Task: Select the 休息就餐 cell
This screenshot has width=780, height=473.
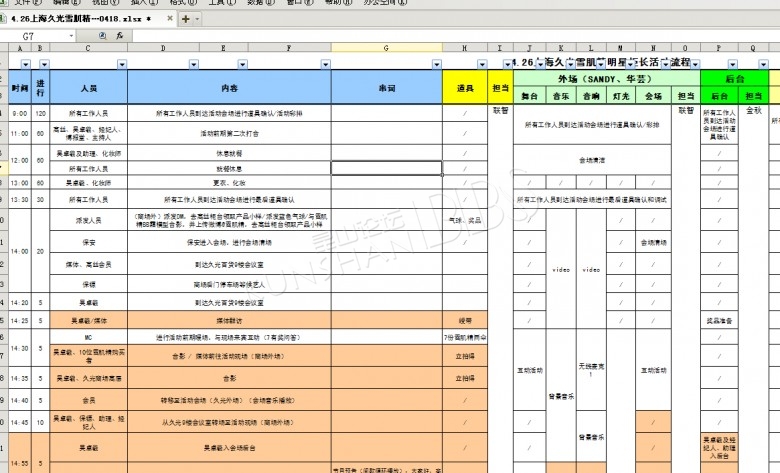Action: pos(229,153)
